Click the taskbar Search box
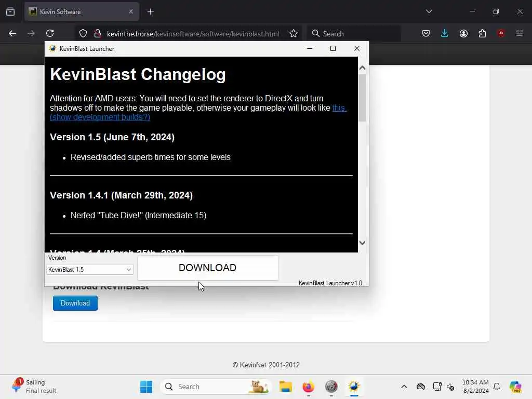Viewport: 532px width, 399px height. point(216,387)
